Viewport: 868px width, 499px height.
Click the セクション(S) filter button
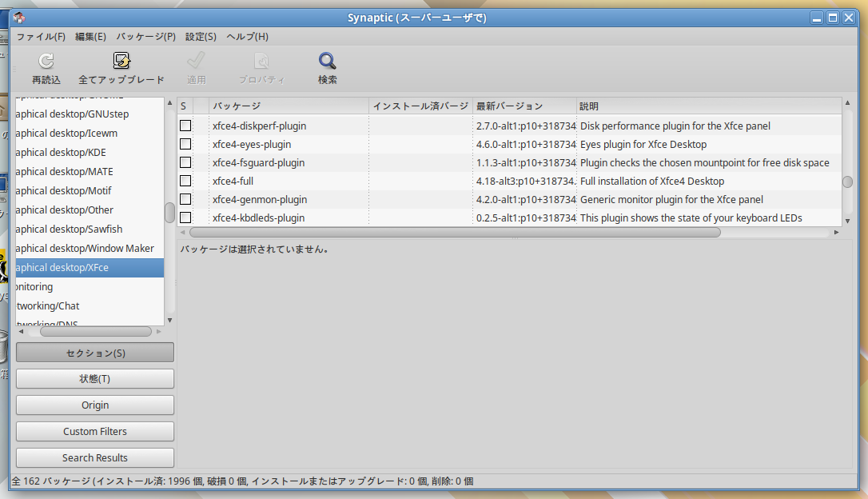[x=94, y=353]
